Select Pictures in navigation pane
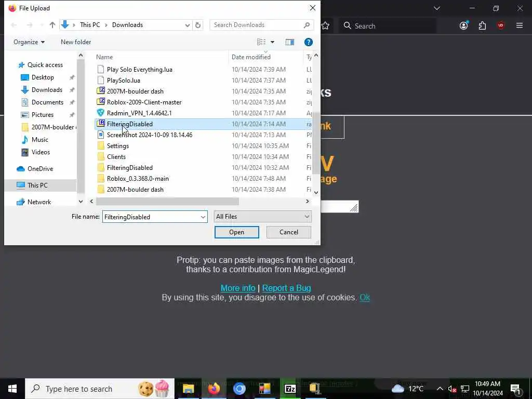The image size is (532, 399). (x=43, y=115)
